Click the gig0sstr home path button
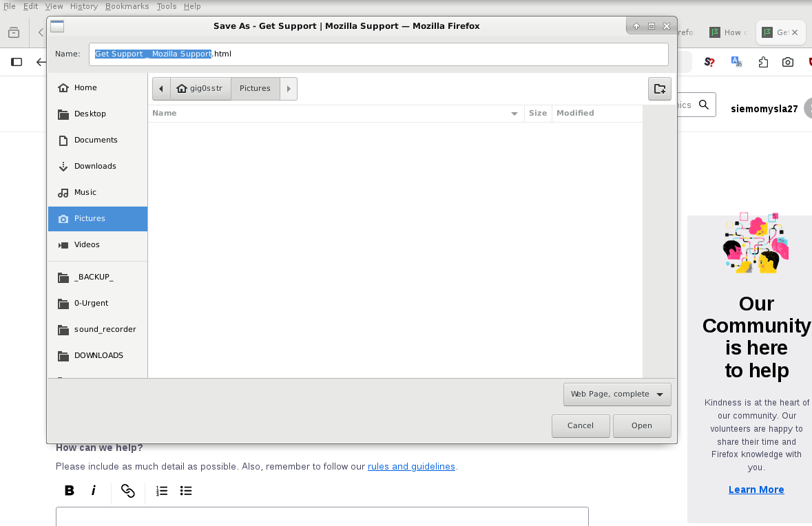The image size is (812, 526). tap(200, 89)
